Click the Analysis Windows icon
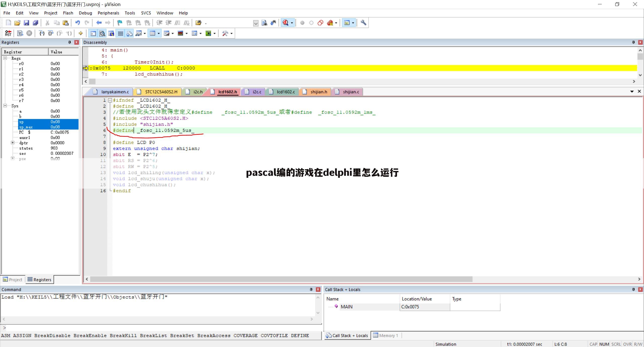 click(x=180, y=33)
